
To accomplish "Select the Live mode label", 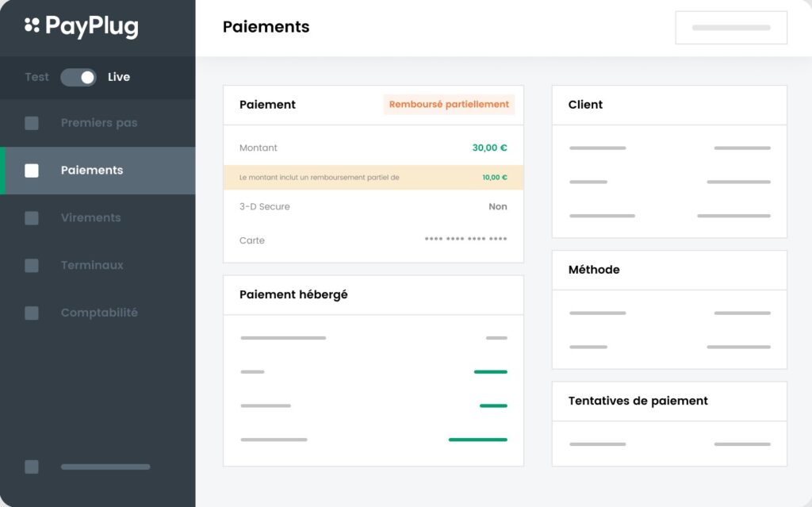I will coord(119,77).
